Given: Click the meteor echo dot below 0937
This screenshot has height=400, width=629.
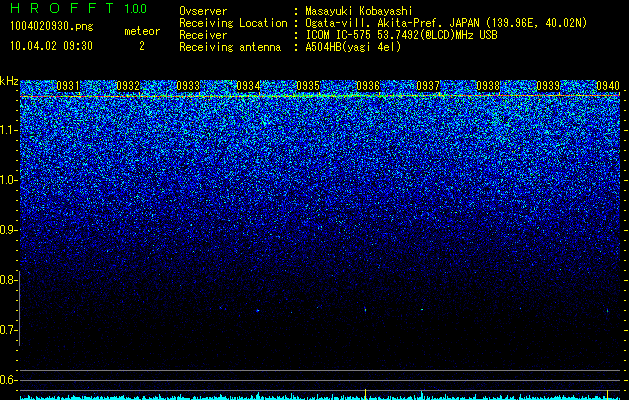Looking at the screenshot, I should click(422, 309).
